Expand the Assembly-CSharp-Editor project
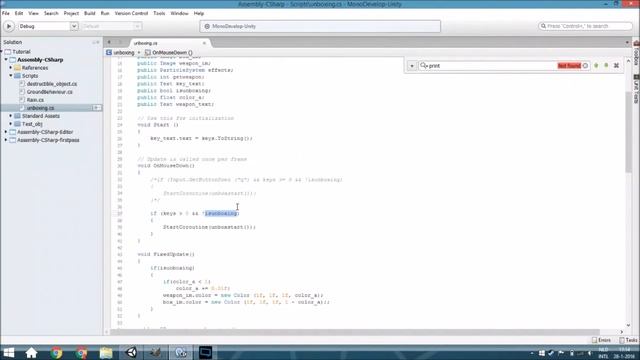 pos(6,132)
